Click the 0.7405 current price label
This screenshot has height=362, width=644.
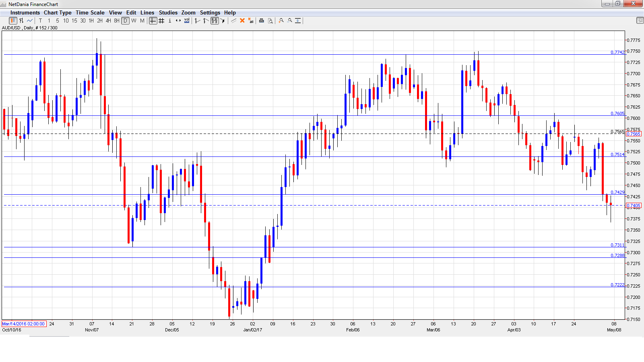pyautogui.click(x=633, y=206)
